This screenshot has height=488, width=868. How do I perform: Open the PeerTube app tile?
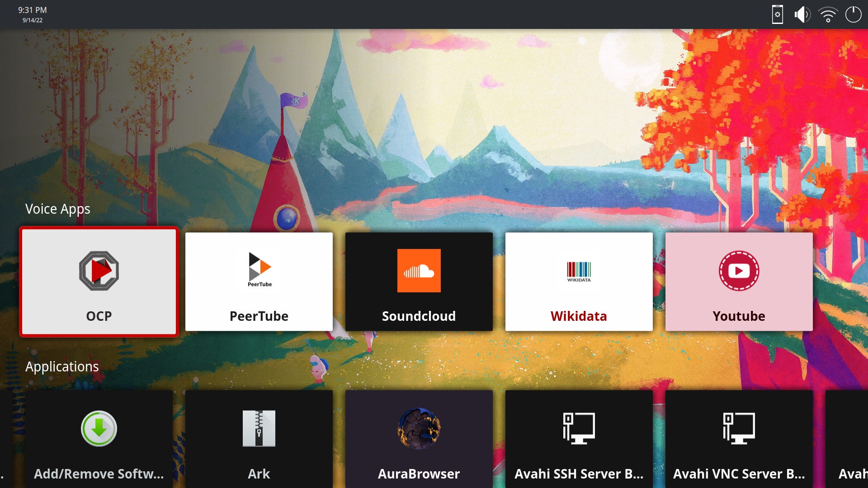click(x=259, y=281)
